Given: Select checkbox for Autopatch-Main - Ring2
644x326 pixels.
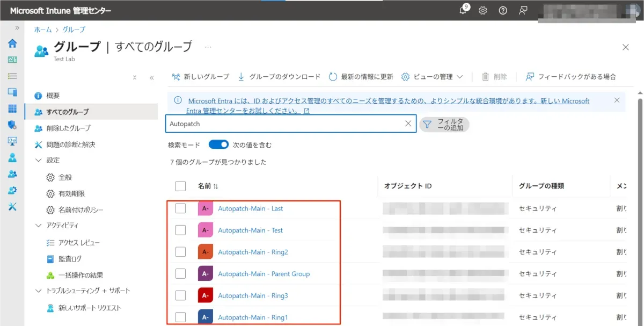Looking at the screenshot, I should (180, 252).
